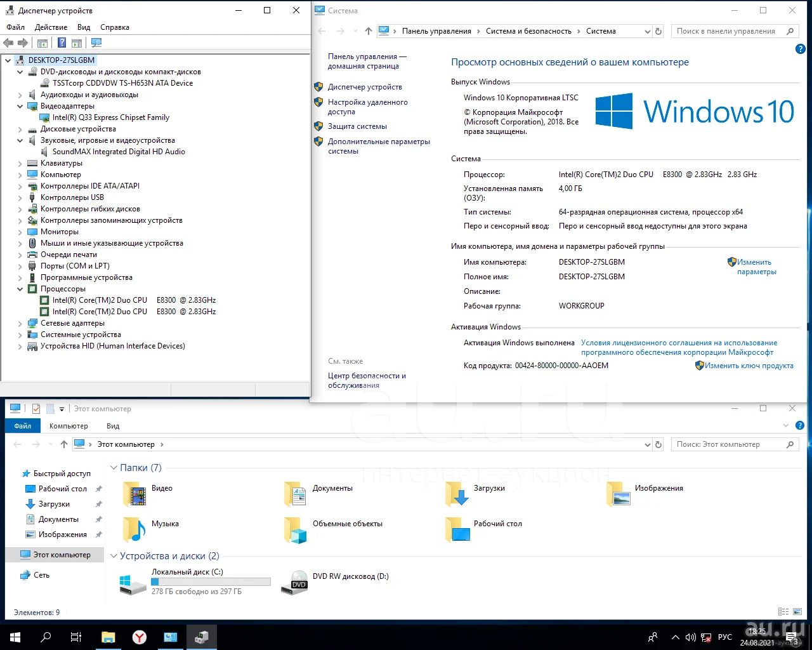Expand Контроллеры USB category
This screenshot has height=650, width=812.
click(20, 197)
